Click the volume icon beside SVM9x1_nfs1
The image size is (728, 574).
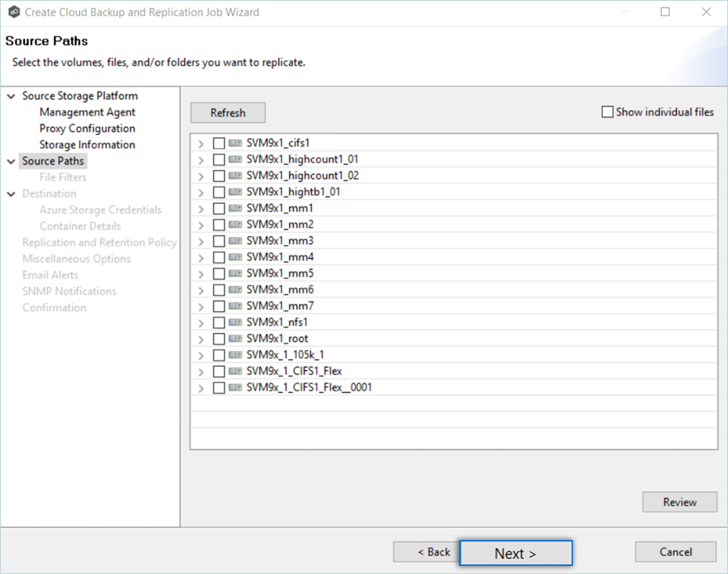pyautogui.click(x=236, y=323)
